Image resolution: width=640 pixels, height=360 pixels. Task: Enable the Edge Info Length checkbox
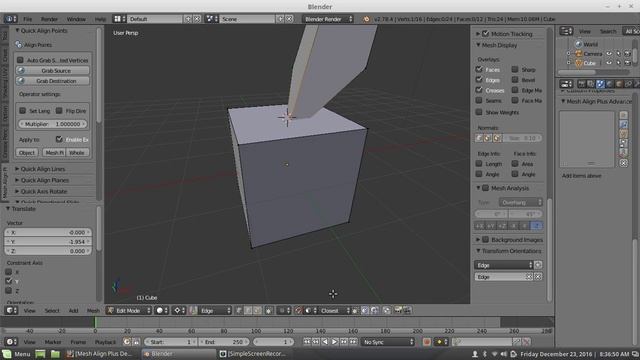pyautogui.click(x=479, y=164)
